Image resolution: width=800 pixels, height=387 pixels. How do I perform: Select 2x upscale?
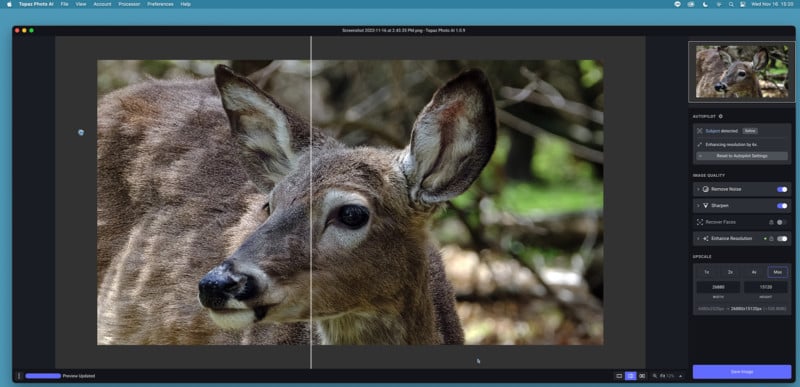point(730,272)
